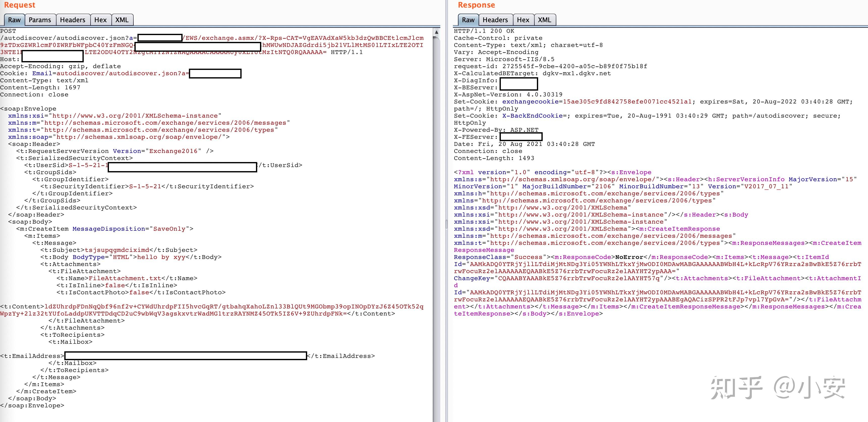
Task: Select the Hex tab in the Request panel
Action: [x=100, y=20]
